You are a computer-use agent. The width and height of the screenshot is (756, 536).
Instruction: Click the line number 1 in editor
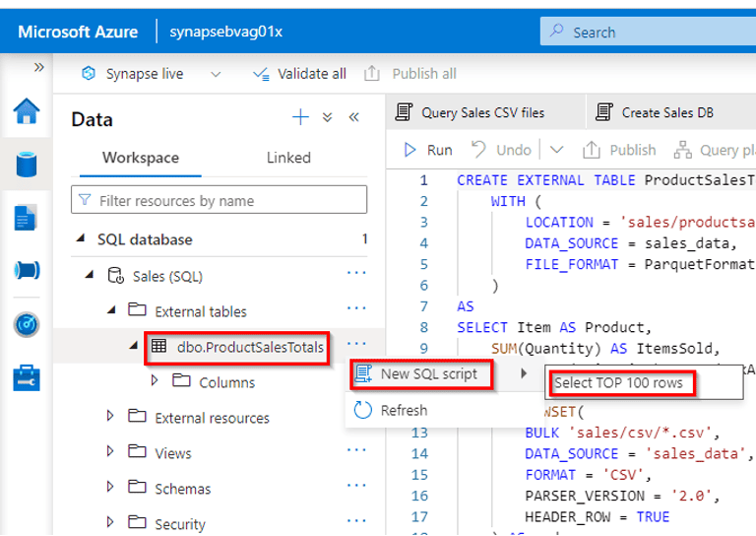coord(423,180)
